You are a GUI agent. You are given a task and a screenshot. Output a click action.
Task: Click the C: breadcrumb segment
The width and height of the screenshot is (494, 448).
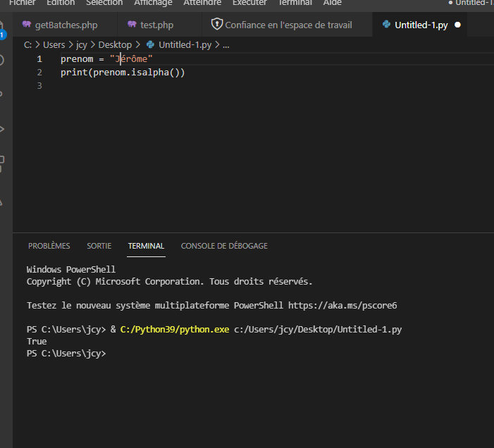coord(27,45)
